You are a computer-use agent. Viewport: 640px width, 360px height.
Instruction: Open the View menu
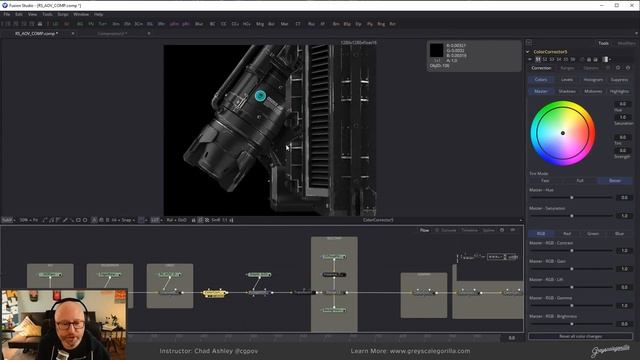click(32, 14)
